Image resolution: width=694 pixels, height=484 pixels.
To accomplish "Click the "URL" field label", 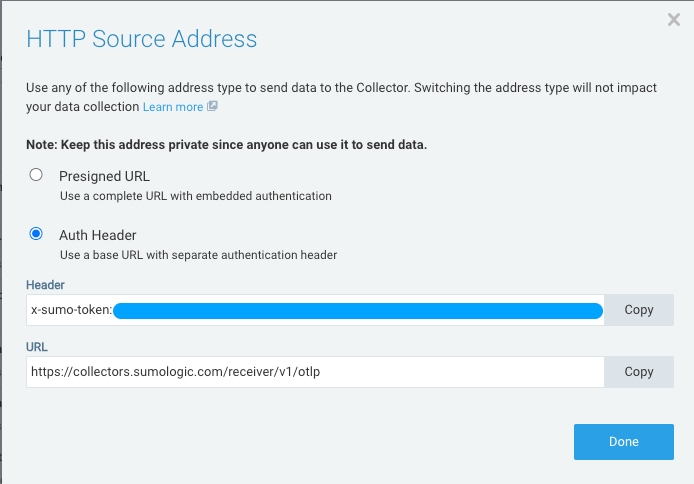I will tap(38, 347).
